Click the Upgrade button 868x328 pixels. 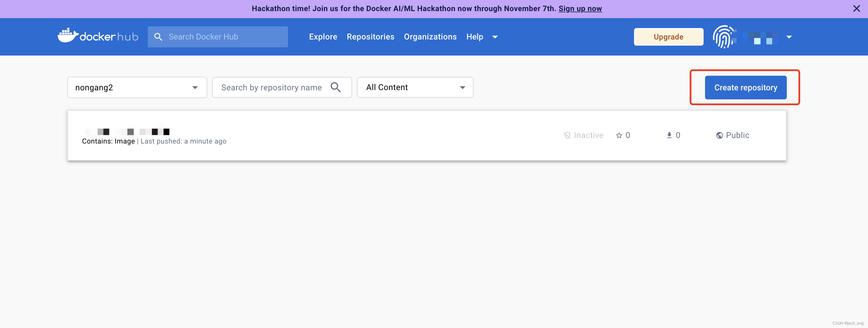[x=668, y=37]
